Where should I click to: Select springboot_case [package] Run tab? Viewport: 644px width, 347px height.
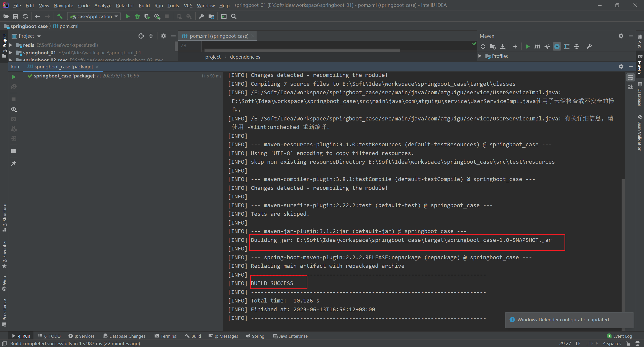click(x=63, y=67)
